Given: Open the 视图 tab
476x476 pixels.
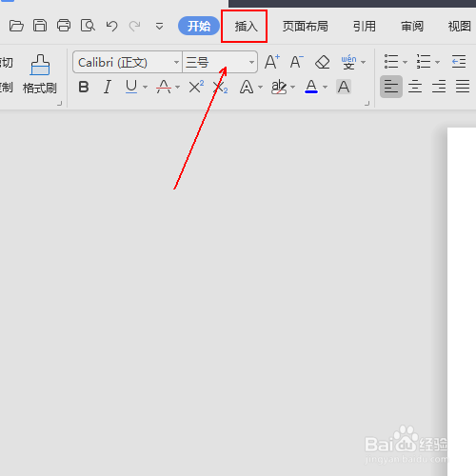Looking at the screenshot, I should pos(459,27).
